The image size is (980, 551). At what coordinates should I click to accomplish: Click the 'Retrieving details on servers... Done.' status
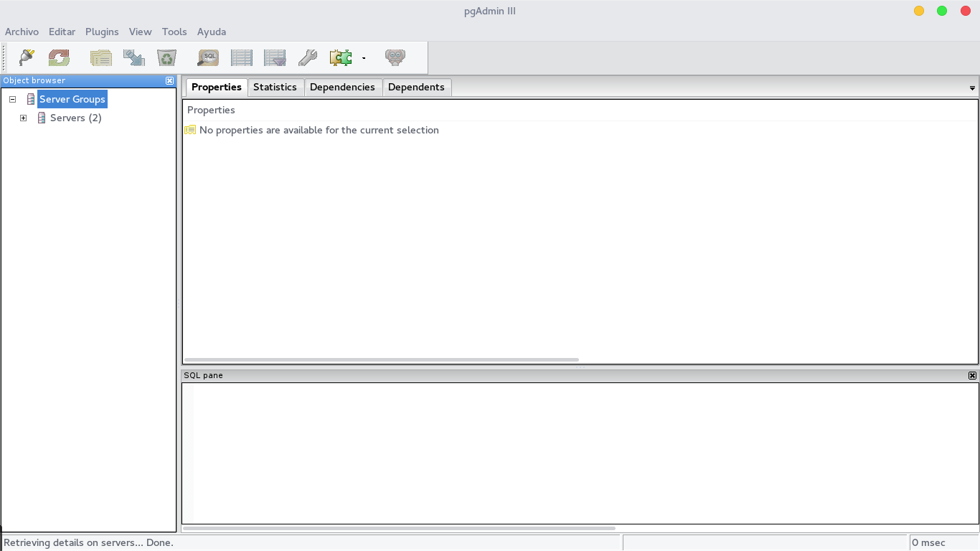coord(89,542)
